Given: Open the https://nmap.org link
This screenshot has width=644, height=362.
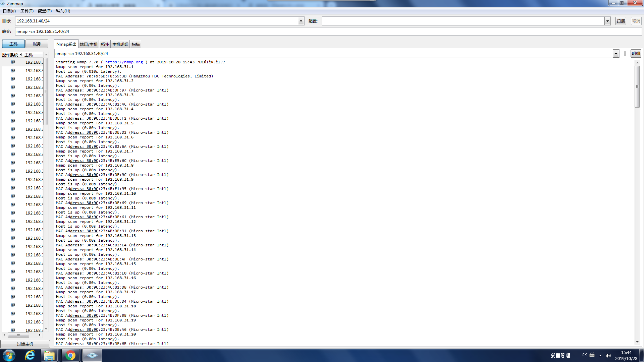Looking at the screenshot, I should (124, 62).
